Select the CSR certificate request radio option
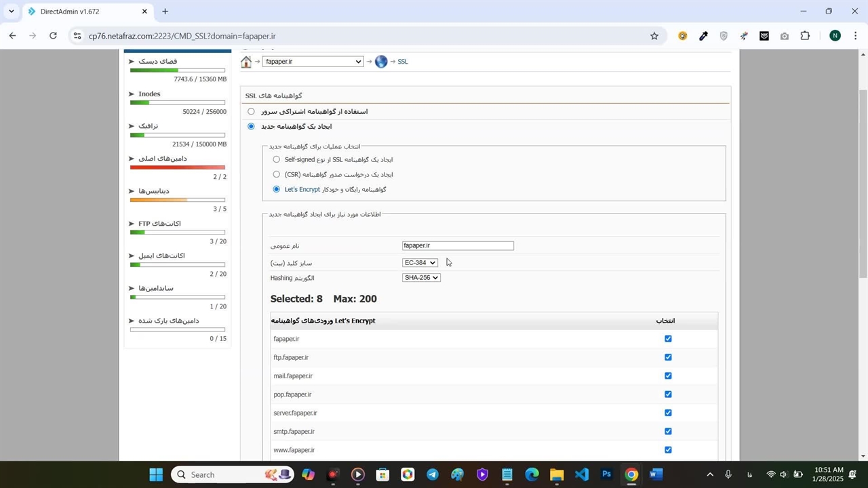The height and width of the screenshot is (488, 868). point(276,174)
